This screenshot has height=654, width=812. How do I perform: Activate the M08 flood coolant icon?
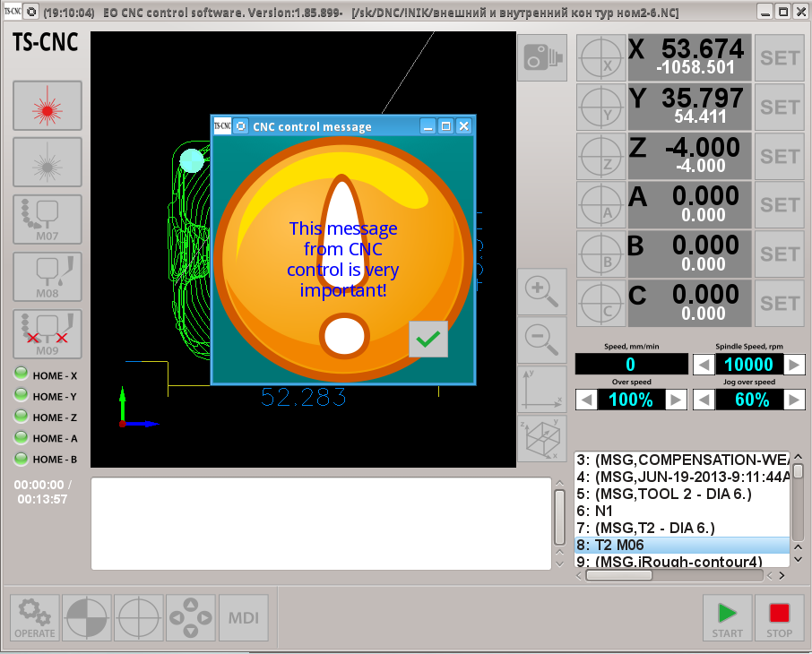pyautogui.click(x=48, y=276)
